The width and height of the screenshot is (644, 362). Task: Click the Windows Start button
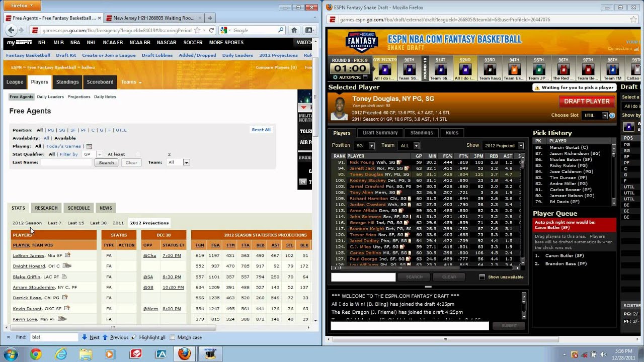(x=11, y=354)
